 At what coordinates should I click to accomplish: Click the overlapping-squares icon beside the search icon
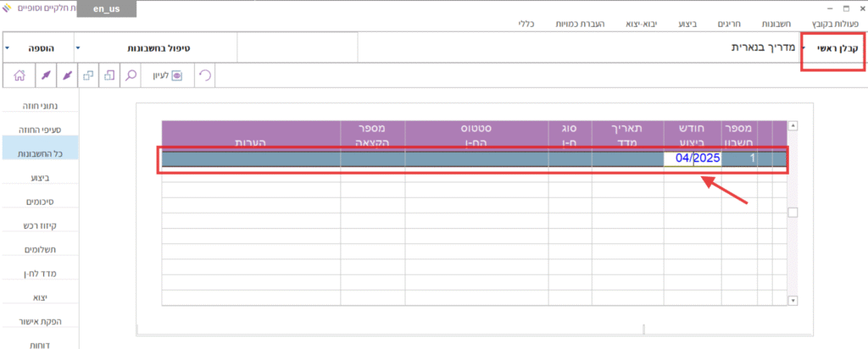109,75
